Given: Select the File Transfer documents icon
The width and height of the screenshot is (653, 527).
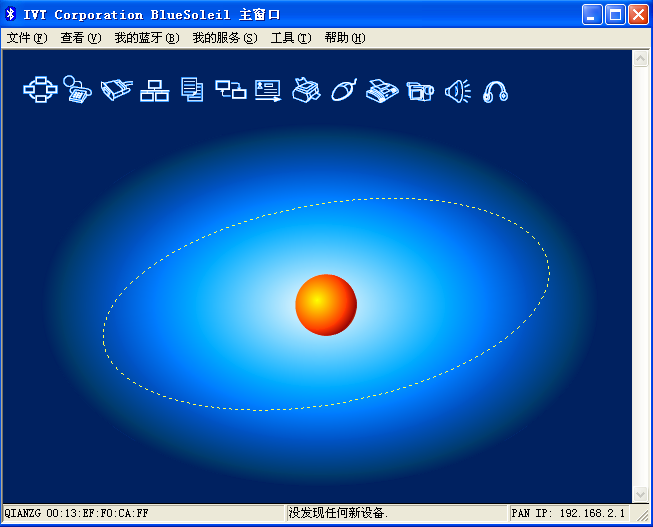Looking at the screenshot, I should [192, 90].
